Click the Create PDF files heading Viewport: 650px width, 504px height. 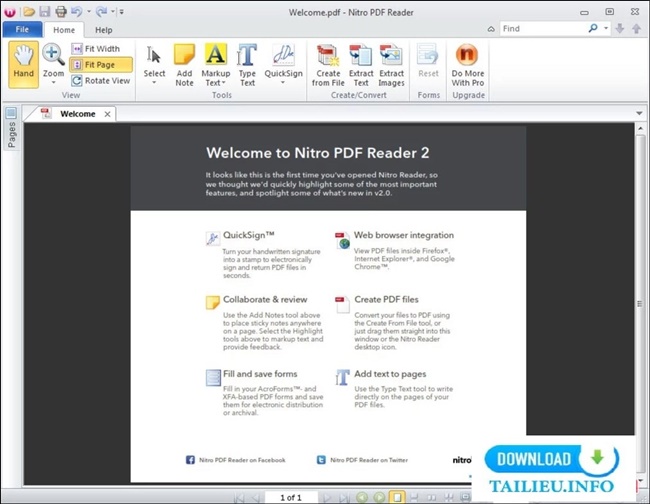386,299
